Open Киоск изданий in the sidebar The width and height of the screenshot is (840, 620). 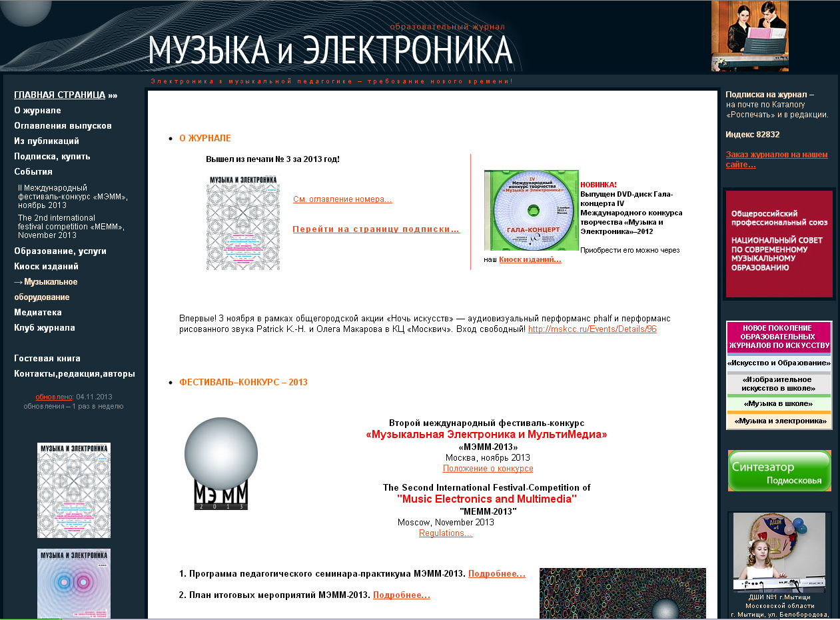[46, 266]
